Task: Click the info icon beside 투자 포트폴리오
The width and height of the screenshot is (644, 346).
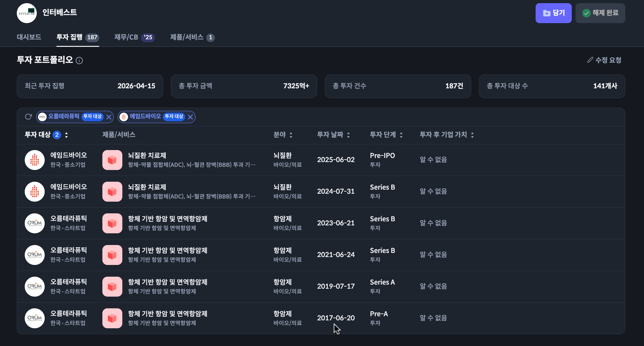Action: pos(79,60)
